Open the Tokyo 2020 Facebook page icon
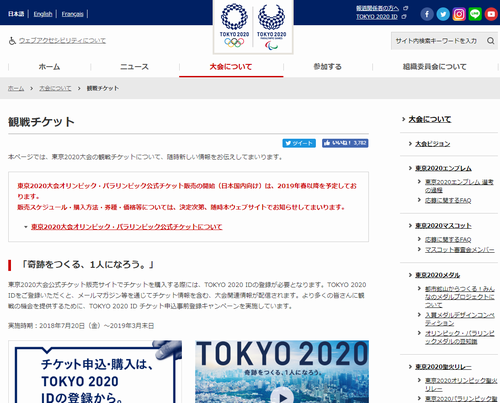Image resolution: width=500 pixels, height=403 pixels. (x=427, y=14)
